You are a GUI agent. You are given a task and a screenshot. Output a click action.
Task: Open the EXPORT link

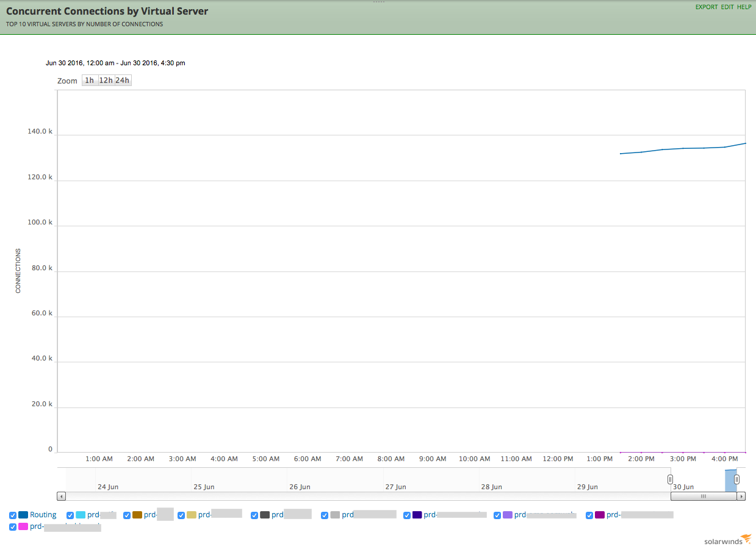(x=707, y=7)
